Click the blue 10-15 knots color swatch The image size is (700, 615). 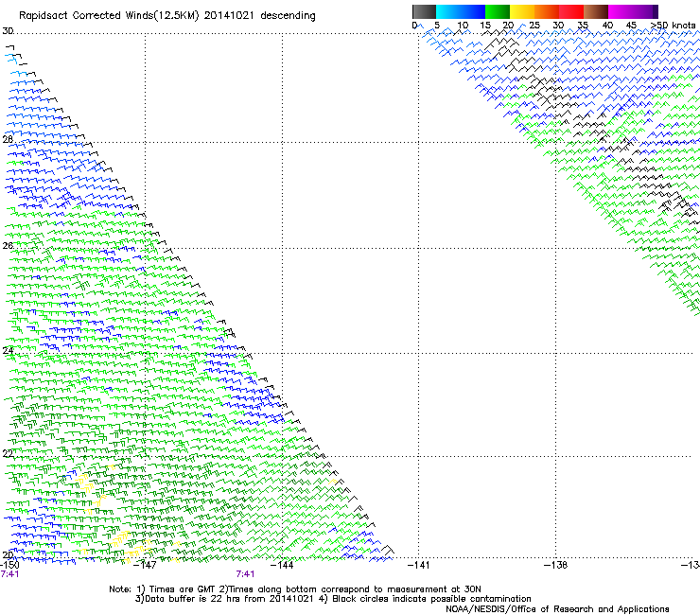(x=473, y=11)
